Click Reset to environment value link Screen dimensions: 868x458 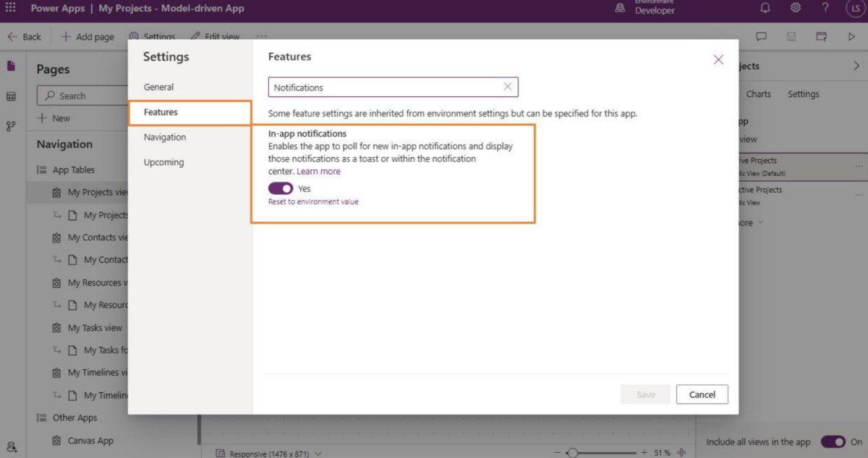pyautogui.click(x=313, y=202)
